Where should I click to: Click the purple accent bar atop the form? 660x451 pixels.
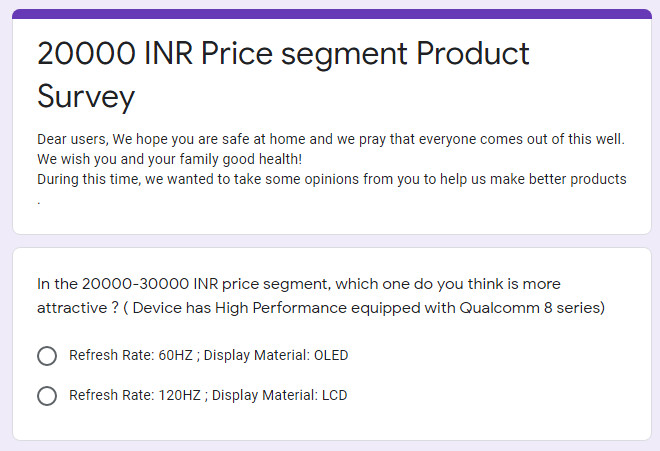tap(332, 14)
